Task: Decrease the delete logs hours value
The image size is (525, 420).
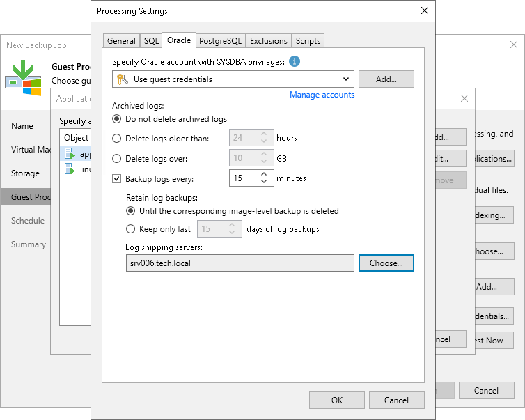Action: pyautogui.click(x=264, y=141)
